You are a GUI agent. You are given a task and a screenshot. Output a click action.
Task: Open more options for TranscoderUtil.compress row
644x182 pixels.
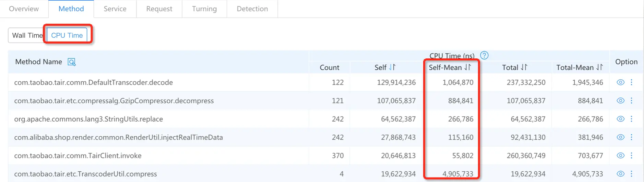coord(631,174)
